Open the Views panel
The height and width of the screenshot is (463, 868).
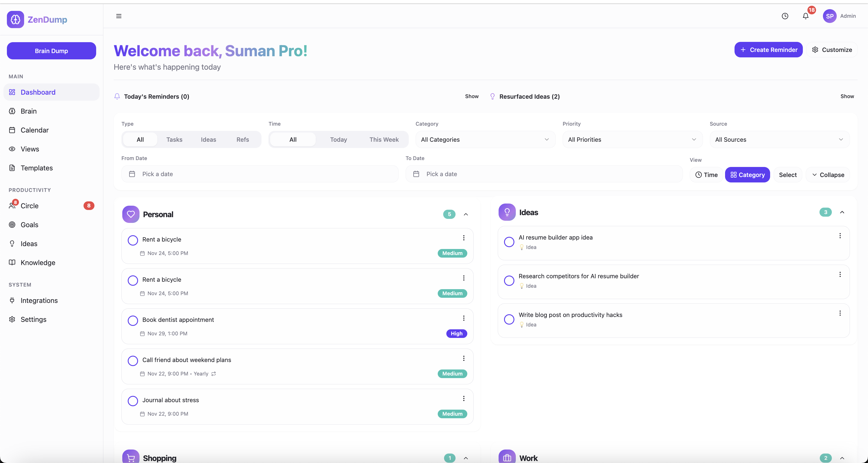(30, 149)
